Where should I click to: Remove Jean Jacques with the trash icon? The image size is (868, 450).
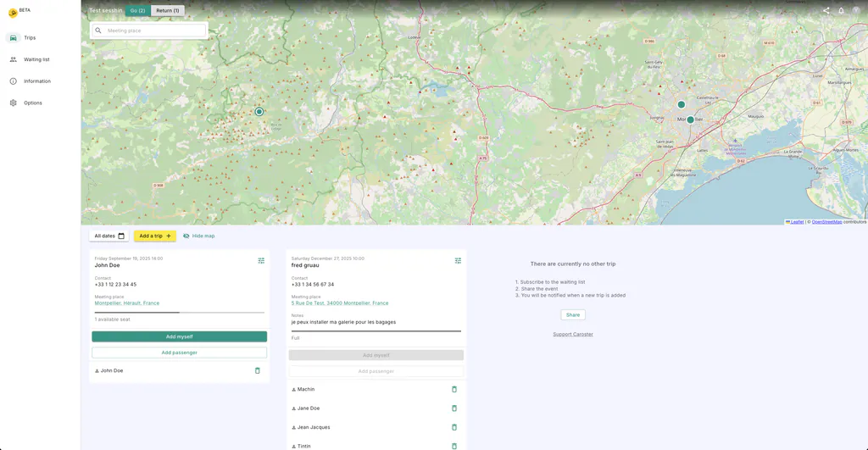pyautogui.click(x=453, y=427)
